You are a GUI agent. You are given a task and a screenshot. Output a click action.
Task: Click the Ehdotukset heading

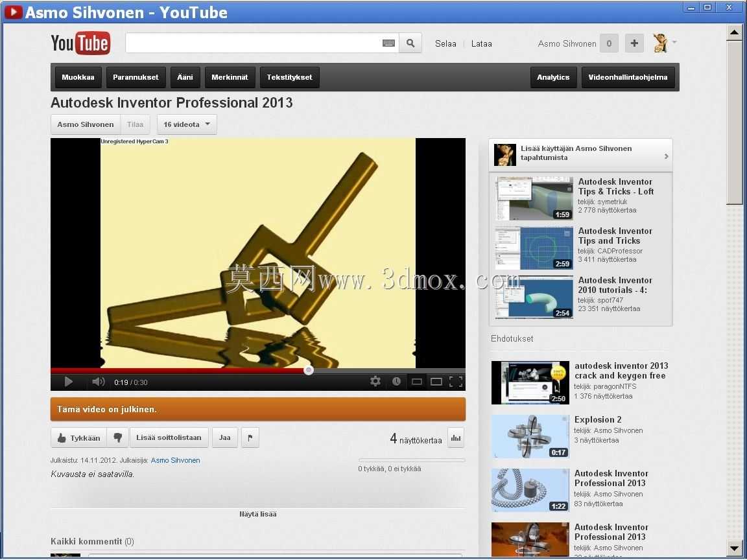(x=512, y=338)
